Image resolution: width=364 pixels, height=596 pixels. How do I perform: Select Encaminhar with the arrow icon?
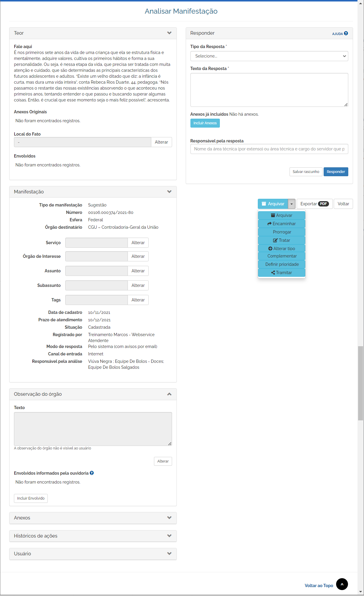coord(282,224)
